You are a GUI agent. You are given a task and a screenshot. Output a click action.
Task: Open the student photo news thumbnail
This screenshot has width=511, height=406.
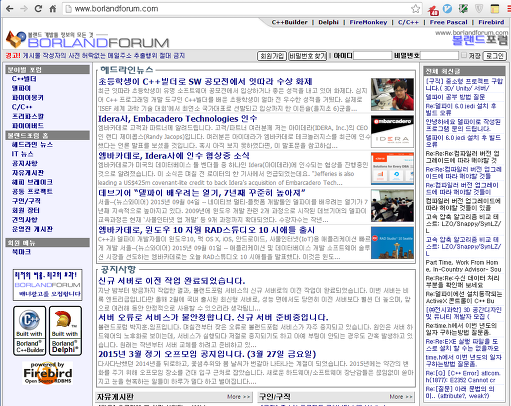[392, 94]
